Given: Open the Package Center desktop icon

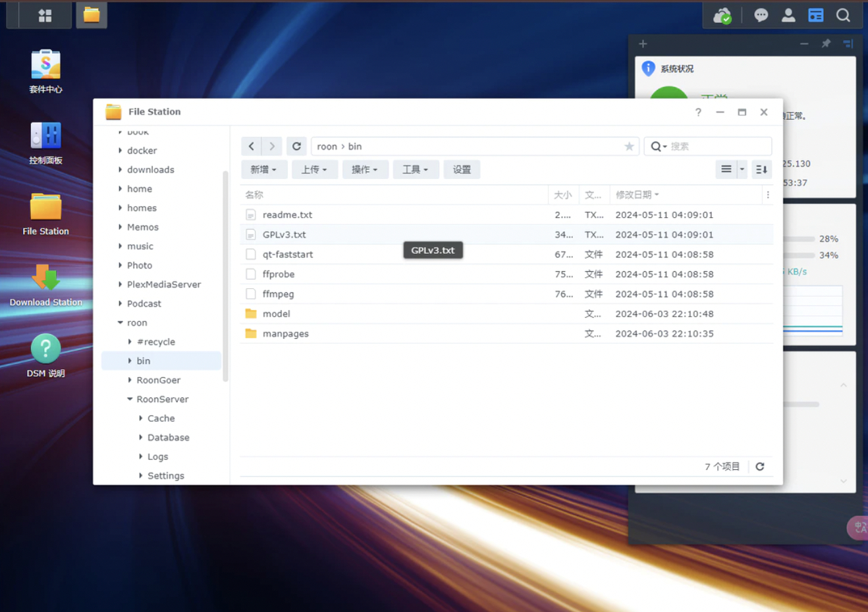Looking at the screenshot, I should point(45,65).
